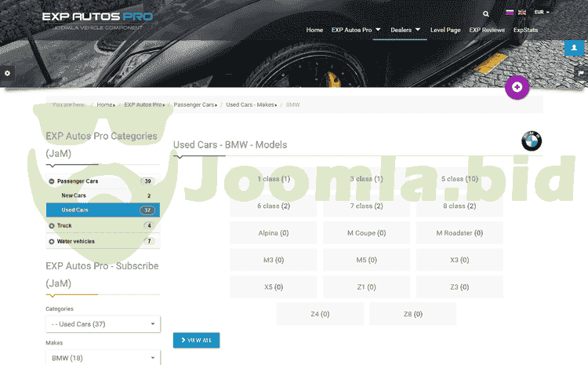588x365 pixels.
Task: Click Used Cars count badge 37
Action: 147,210
